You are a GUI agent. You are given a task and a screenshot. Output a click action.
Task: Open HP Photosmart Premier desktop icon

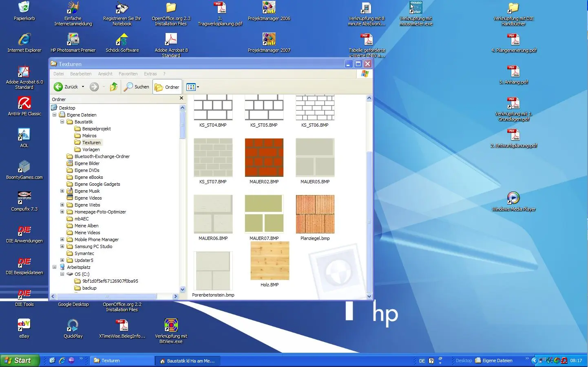click(73, 39)
